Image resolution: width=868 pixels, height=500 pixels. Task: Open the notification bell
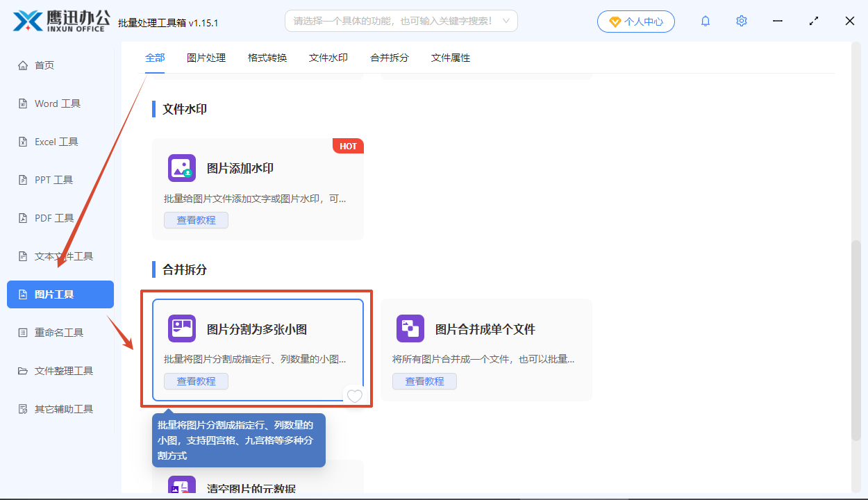click(706, 22)
